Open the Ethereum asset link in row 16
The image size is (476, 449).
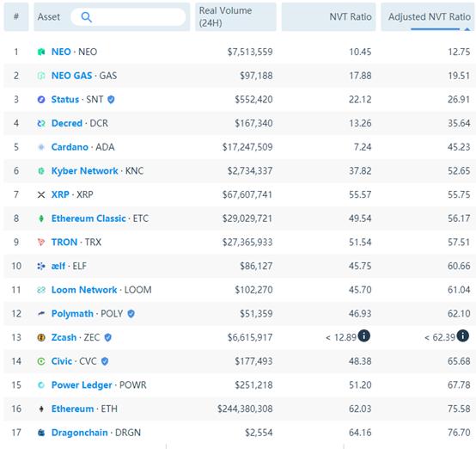point(72,409)
